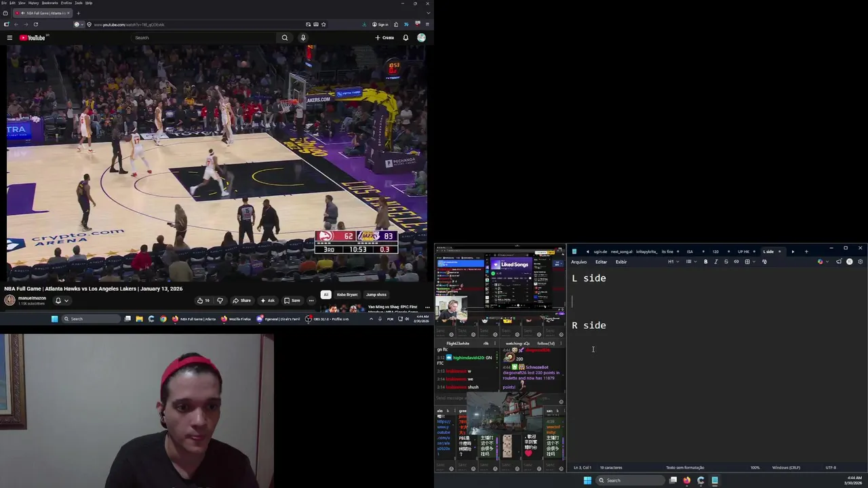Open the Editar menu in Notepad
868x488 pixels.
coord(601,262)
